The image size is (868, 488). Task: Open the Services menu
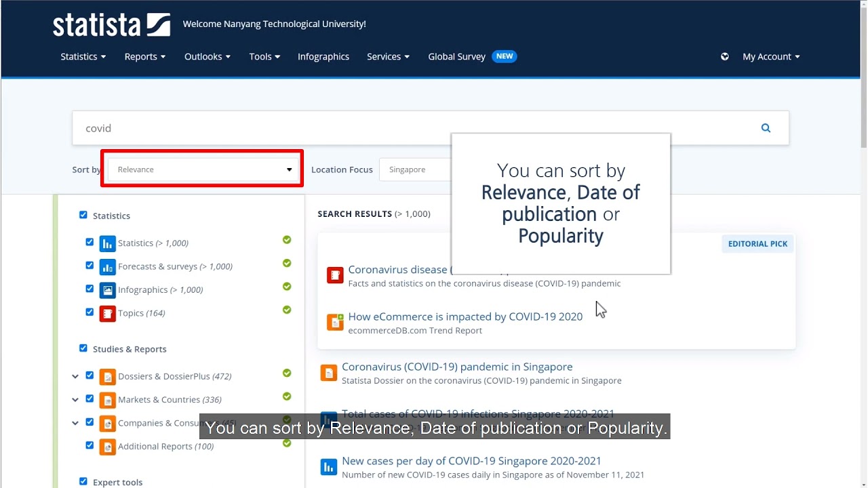pyautogui.click(x=389, y=57)
